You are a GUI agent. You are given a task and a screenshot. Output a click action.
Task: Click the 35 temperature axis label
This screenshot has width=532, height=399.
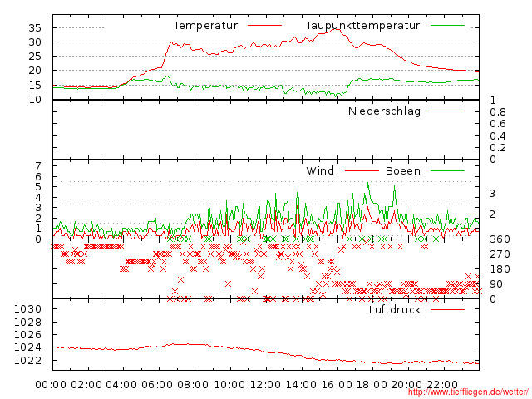pyautogui.click(x=35, y=27)
